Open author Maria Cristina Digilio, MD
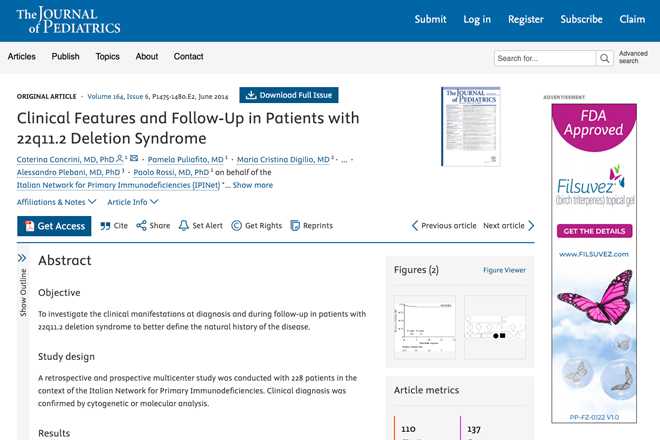 coord(283,160)
